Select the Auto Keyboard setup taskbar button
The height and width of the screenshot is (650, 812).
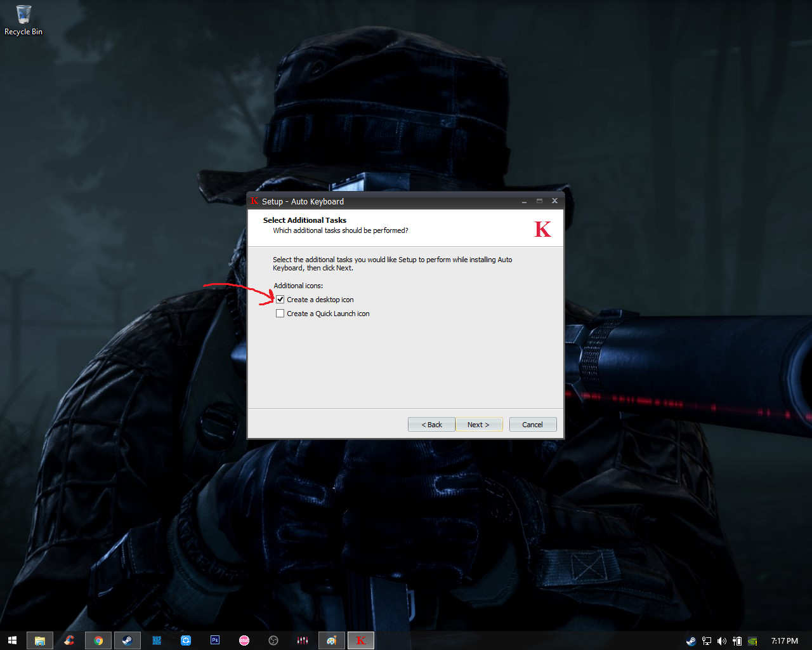coord(360,640)
